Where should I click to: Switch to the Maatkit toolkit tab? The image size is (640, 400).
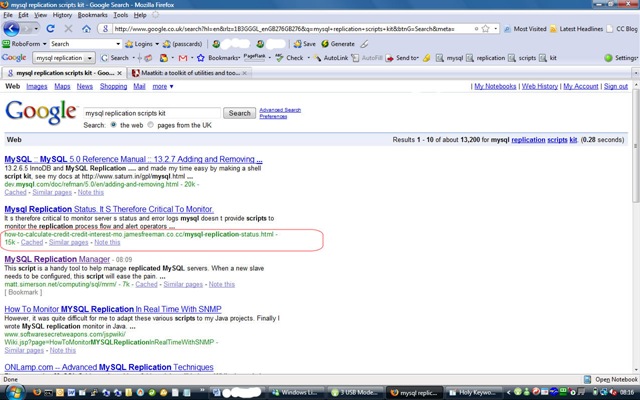(190, 73)
